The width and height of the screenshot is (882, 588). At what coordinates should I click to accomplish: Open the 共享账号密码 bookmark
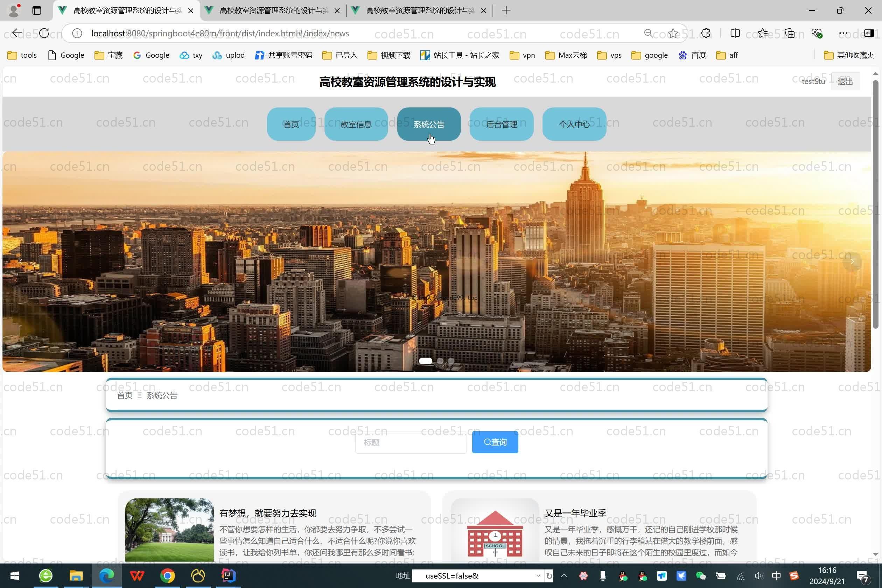click(x=283, y=55)
